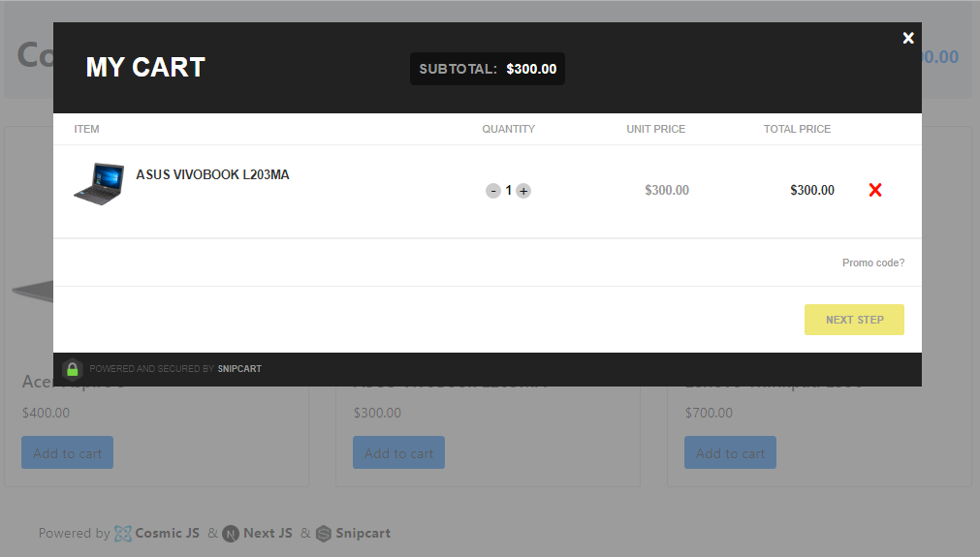Click the $700.00 price on background page
This screenshot has height=557, width=980.
tap(709, 413)
